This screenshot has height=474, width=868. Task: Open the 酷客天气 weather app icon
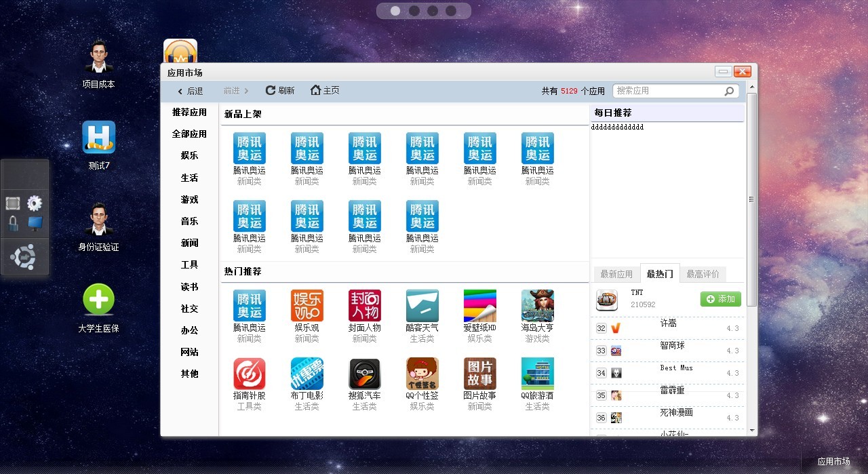tap(422, 306)
